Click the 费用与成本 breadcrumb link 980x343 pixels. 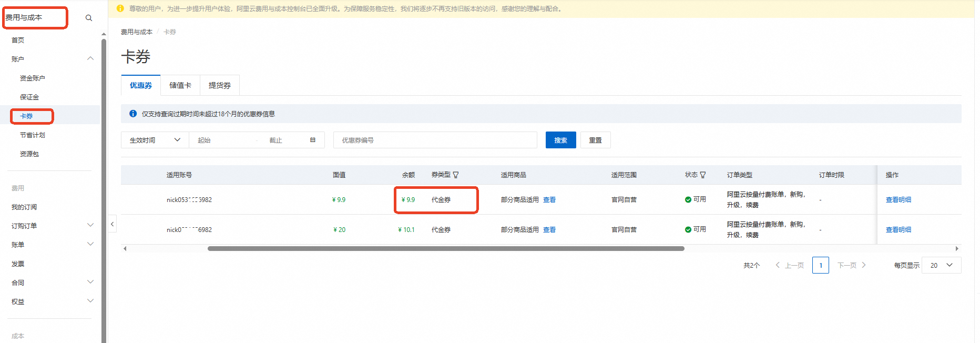(137, 32)
